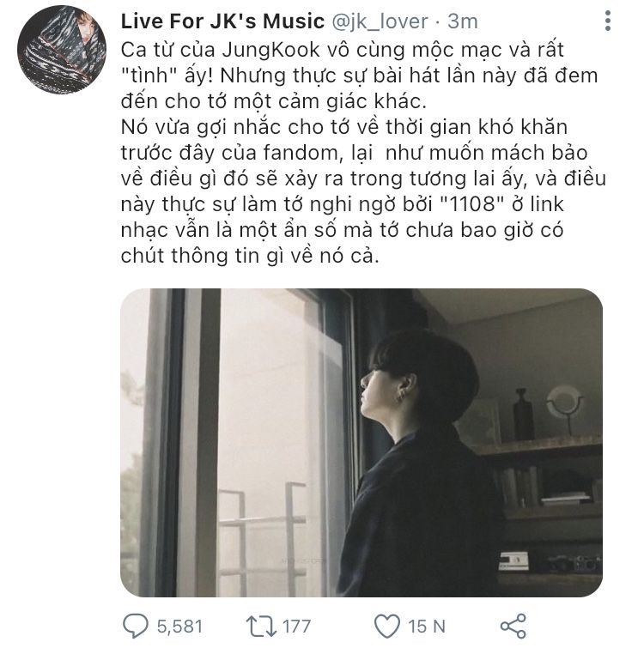The image size is (644, 648).
Task: Click the 15 N like count
Action: (x=427, y=627)
